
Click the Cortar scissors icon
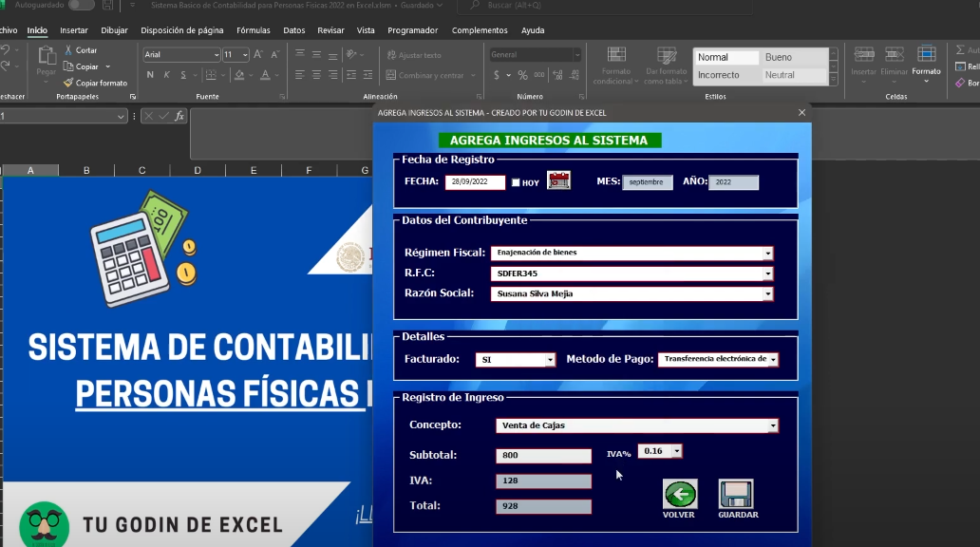(x=68, y=50)
